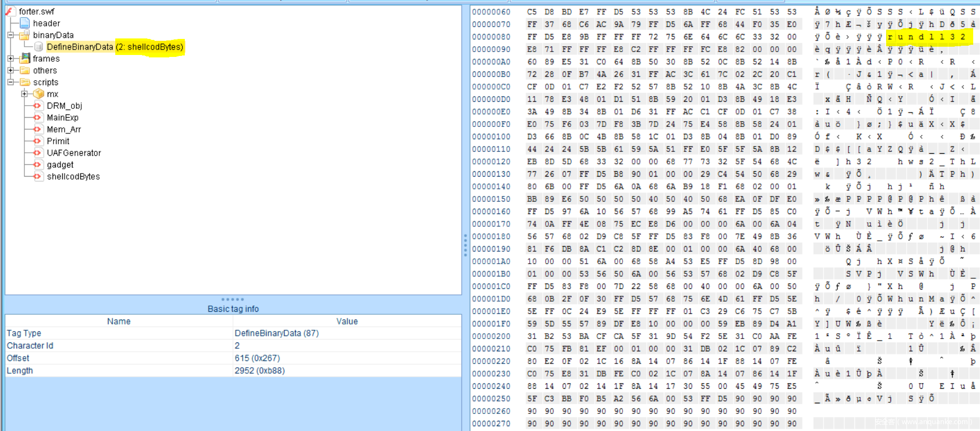Click the script icon beside UAFGenerator
This screenshot has width=980, height=431.
37,153
